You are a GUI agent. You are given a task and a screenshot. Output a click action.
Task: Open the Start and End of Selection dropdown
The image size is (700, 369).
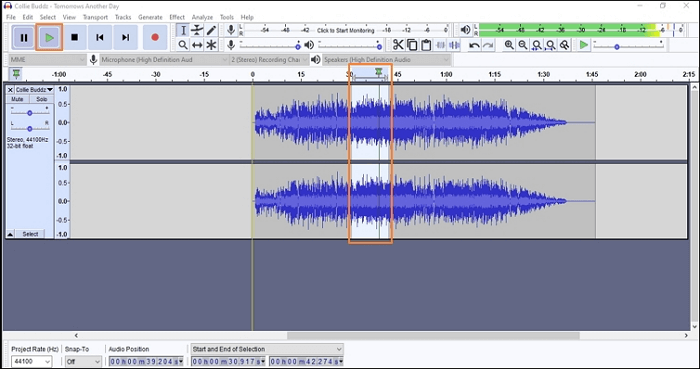pos(267,349)
